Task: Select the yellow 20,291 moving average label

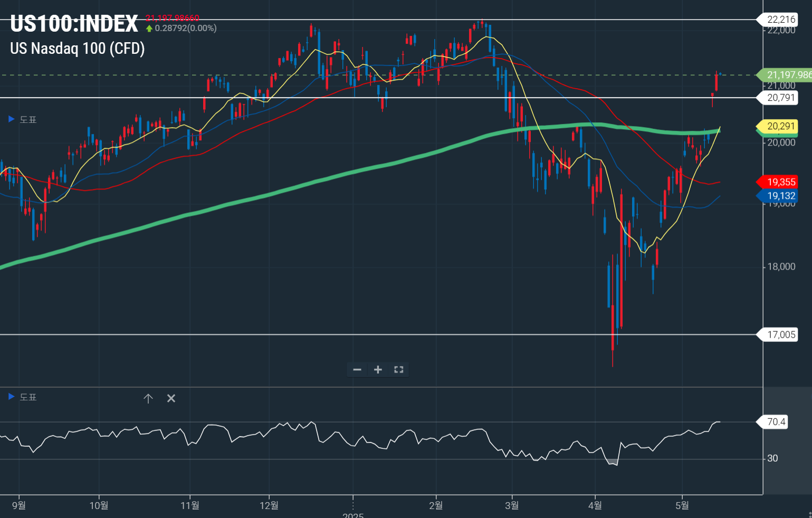Action: point(780,126)
